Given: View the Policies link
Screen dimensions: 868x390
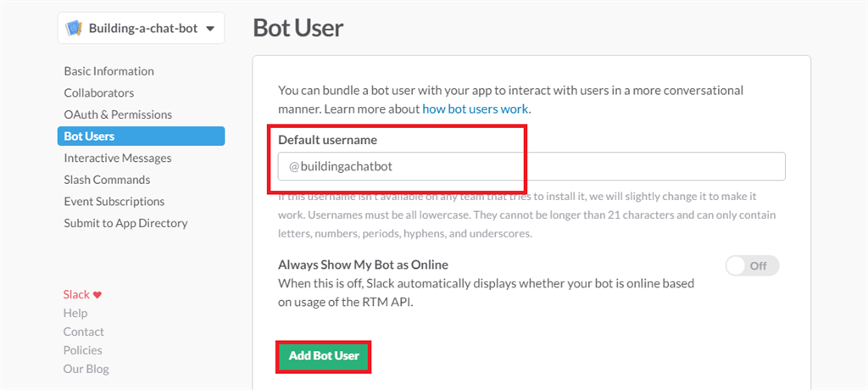Looking at the screenshot, I should coord(83,351).
